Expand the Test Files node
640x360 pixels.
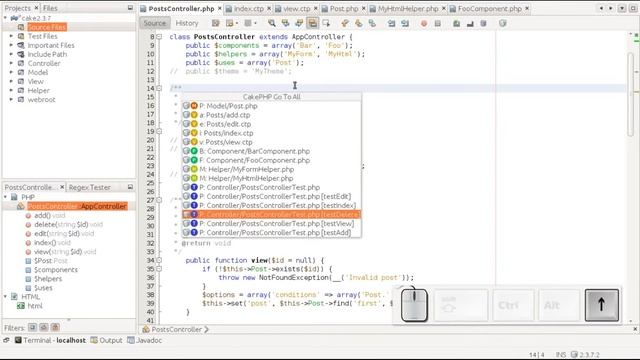pos(11,36)
